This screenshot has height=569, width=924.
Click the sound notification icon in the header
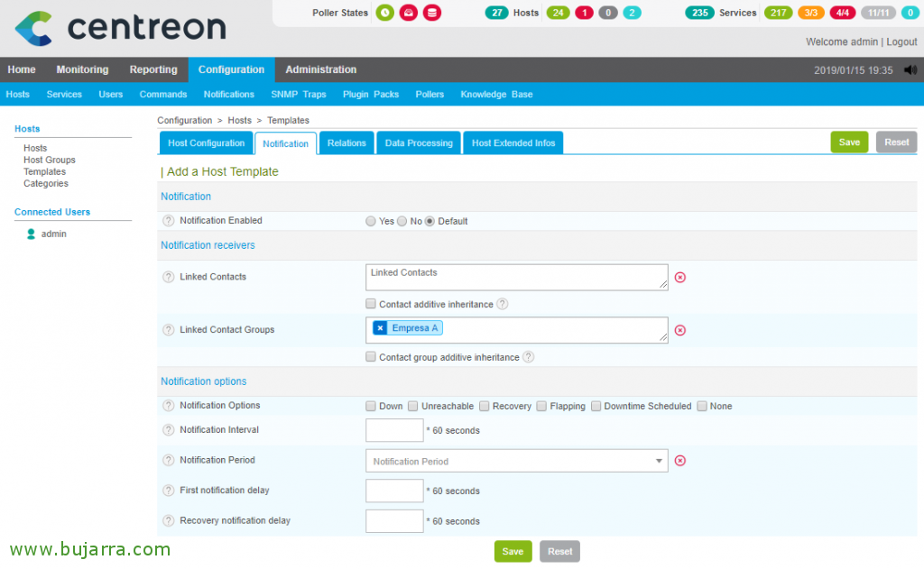tap(912, 69)
